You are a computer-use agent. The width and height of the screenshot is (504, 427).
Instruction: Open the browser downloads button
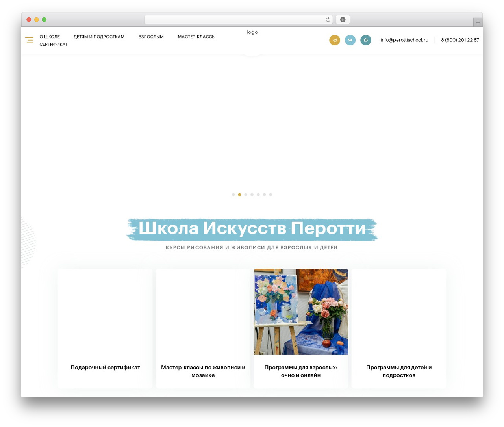click(343, 20)
